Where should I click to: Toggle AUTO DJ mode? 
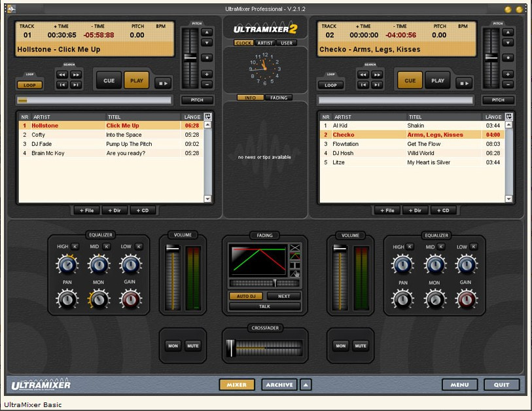(x=246, y=296)
